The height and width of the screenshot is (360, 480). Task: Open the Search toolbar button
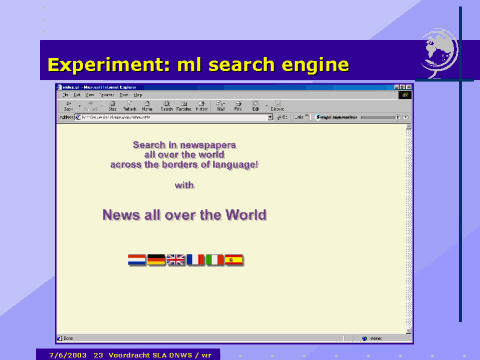(167, 106)
